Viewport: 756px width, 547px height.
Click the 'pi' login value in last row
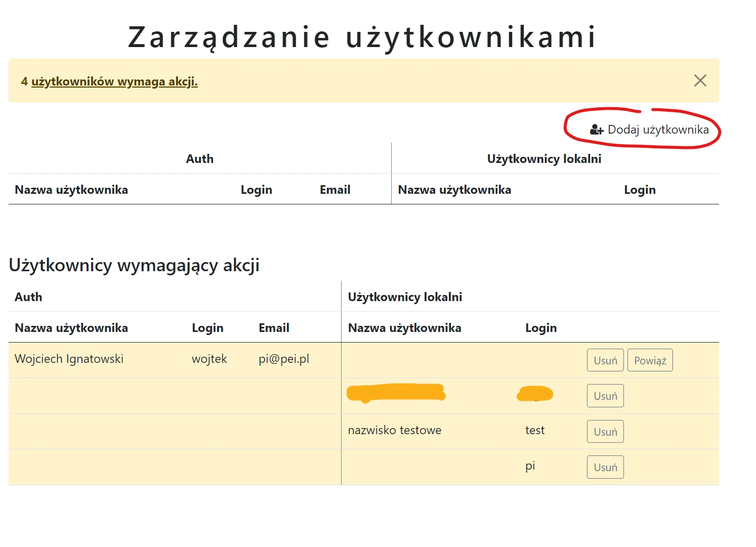pos(530,466)
